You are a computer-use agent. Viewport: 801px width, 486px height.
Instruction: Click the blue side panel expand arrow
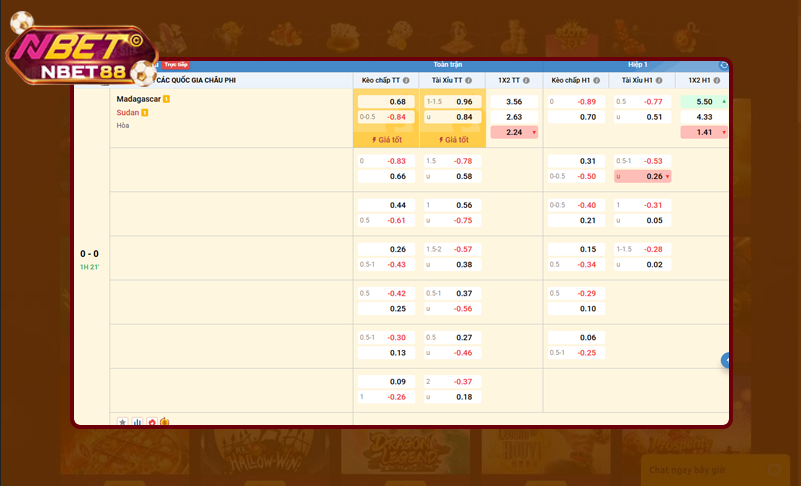726,360
